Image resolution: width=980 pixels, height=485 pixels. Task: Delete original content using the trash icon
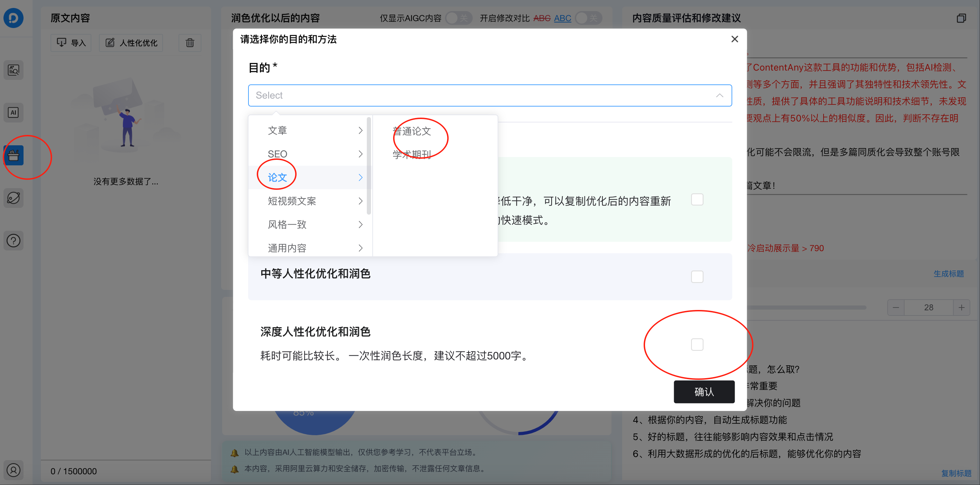click(189, 43)
